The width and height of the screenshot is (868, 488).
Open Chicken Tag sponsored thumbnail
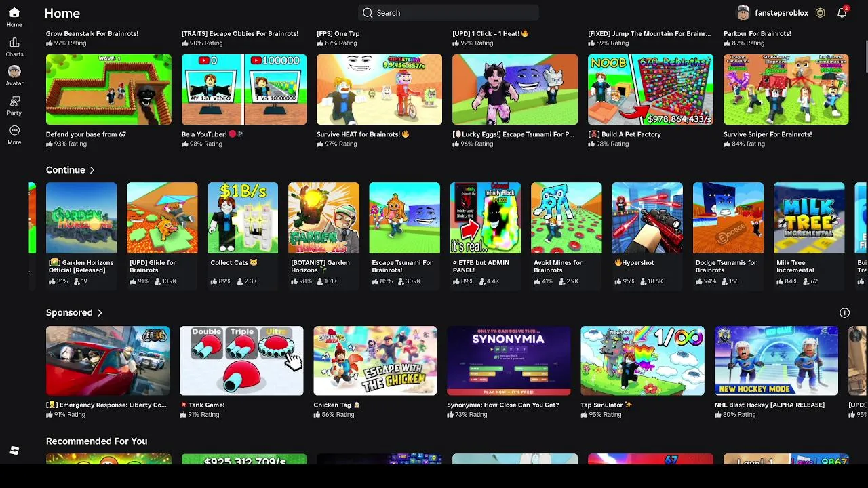pos(375,361)
